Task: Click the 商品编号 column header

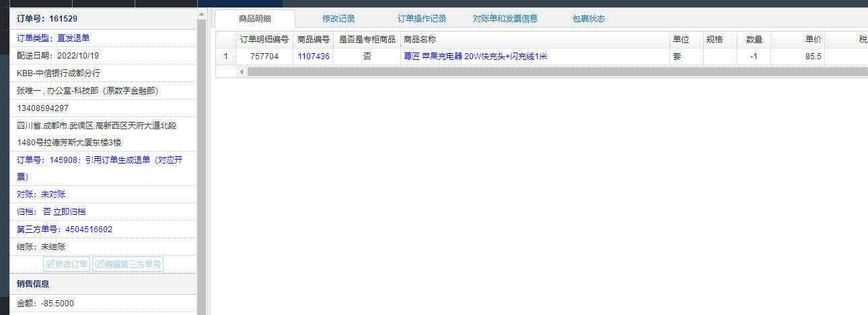Action: 314,40
